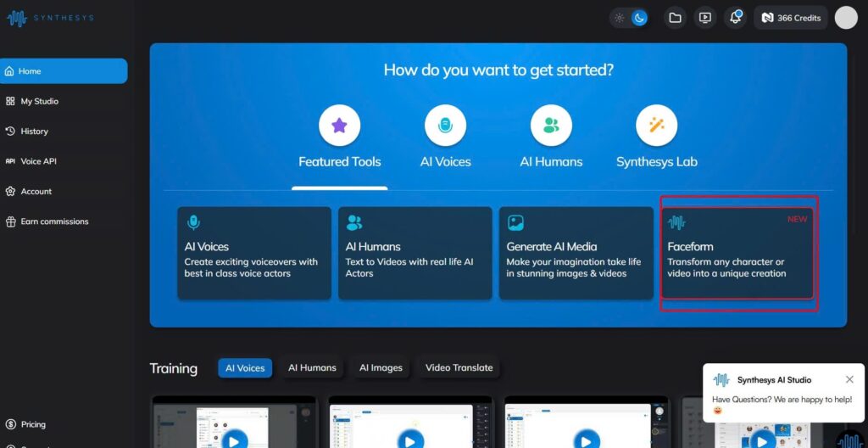Click the Voice API icon

(x=10, y=161)
